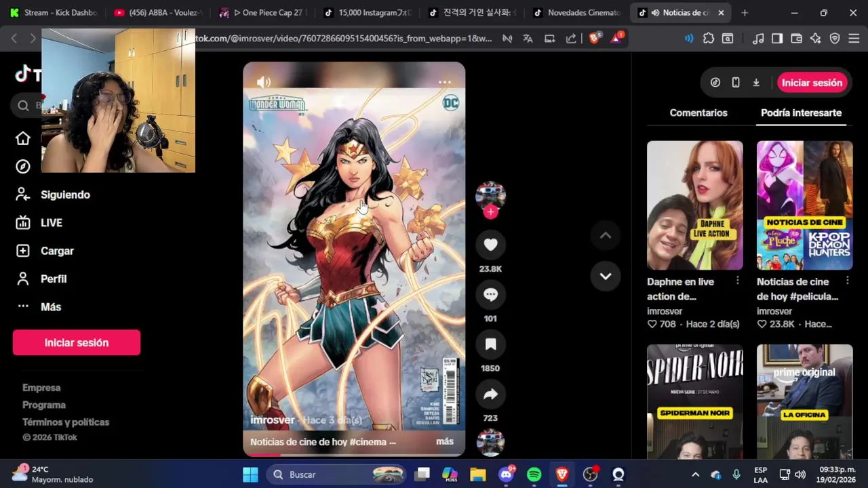Screen dimensions: 868x488
Task: Switch to One Piece Cap 27 tab
Action: 262,12
